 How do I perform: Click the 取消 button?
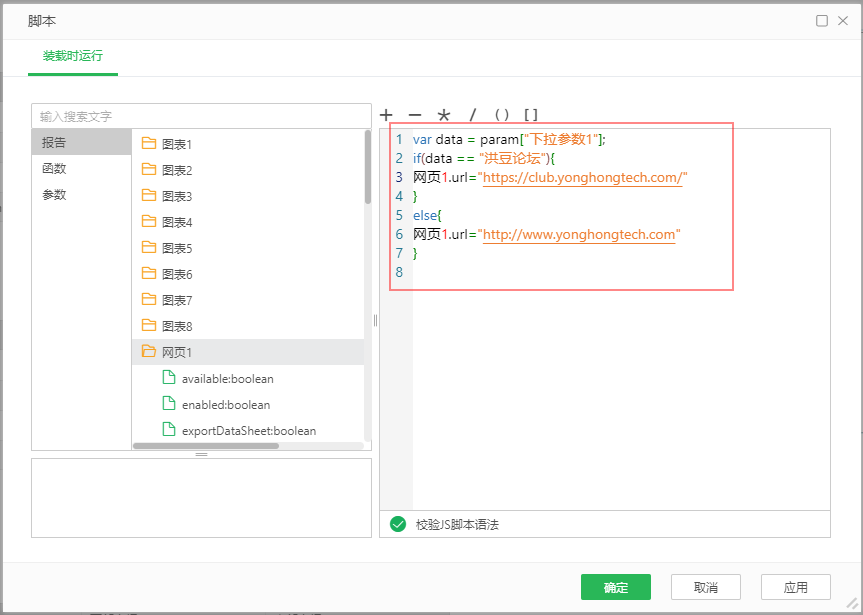click(706, 587)
